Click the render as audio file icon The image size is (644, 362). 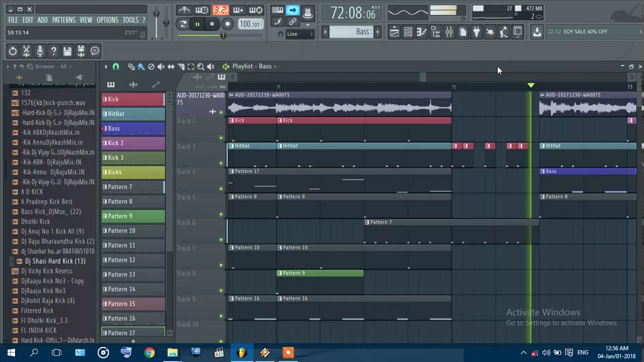coord(80,51)
